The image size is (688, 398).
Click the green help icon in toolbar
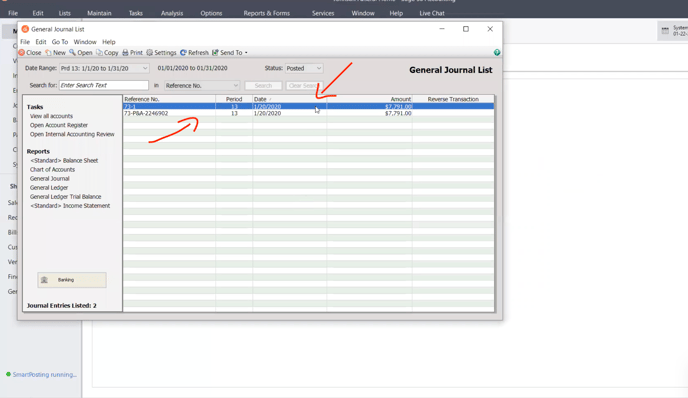pyautogui.click(x=497, y=53)
